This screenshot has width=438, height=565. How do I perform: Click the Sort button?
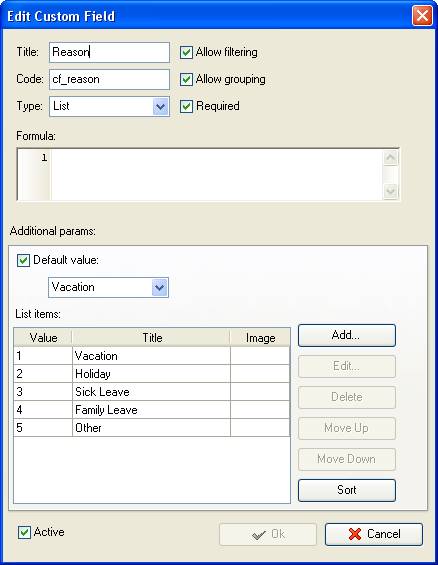point(347,490)
